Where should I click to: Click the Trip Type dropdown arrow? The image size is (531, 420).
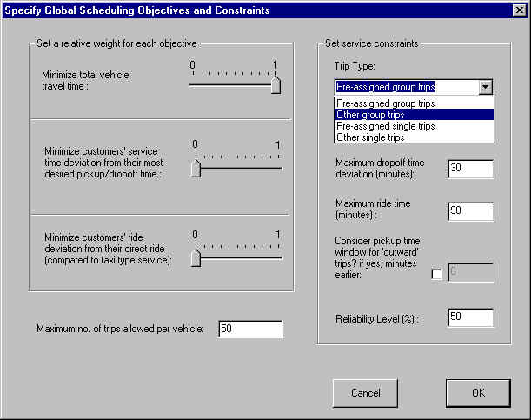point(486,87)
